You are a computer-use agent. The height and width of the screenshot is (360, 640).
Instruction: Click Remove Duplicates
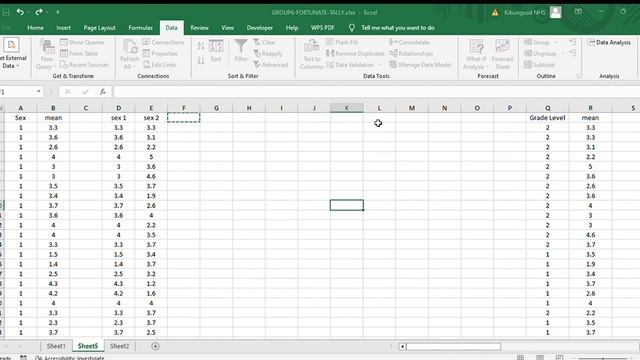click(x=356, y=53)
